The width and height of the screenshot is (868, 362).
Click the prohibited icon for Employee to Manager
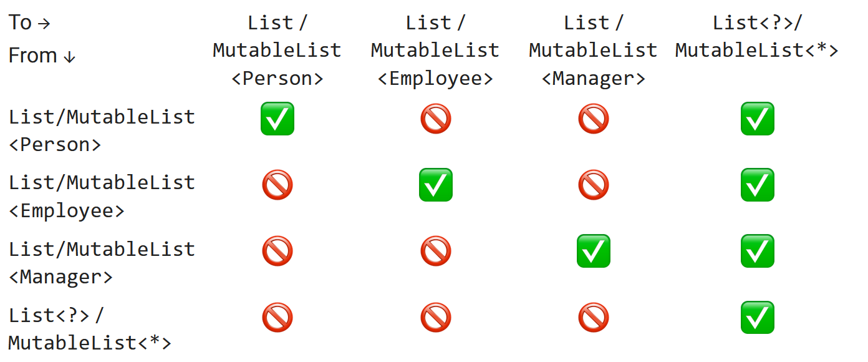click(x=594, y=185)
